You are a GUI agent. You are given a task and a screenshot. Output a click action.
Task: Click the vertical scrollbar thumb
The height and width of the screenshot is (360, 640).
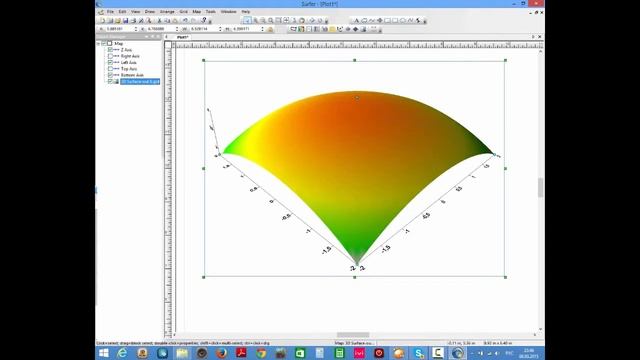(540, 188)
